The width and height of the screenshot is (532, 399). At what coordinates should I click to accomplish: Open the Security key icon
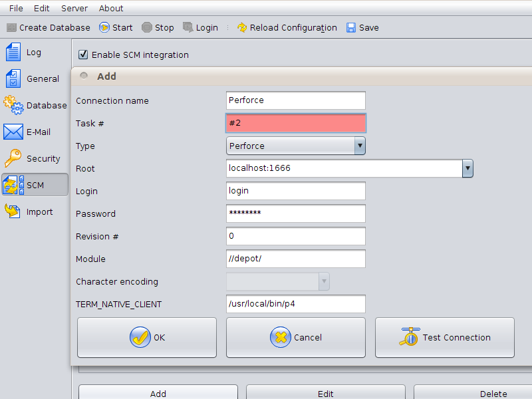[13, 158]
